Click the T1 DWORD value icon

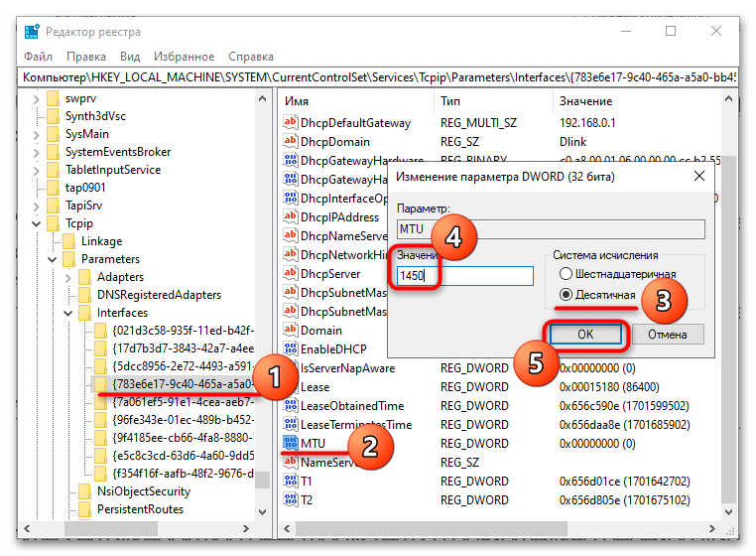click(291, 481)
